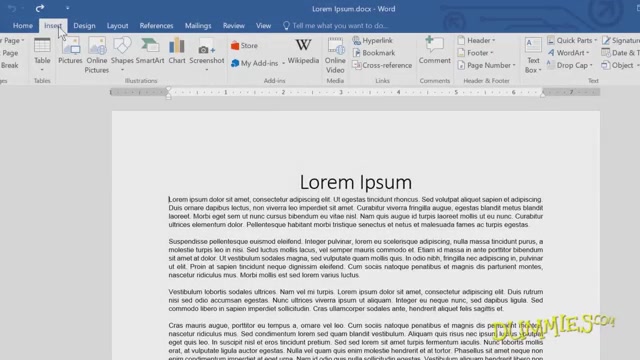This screenshot has width=640, height=360.
Task: Insert an Online Video
Action: pyautogui.click(x=335, y=55)
